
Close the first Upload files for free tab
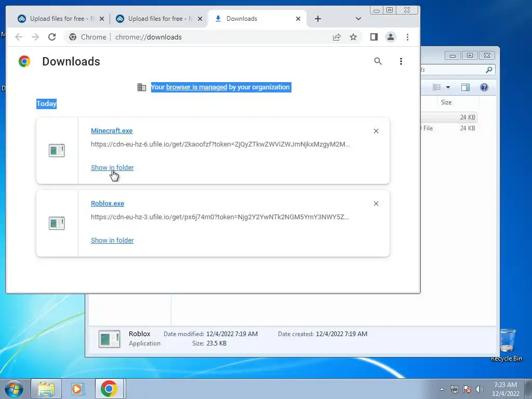coord(102,19)
